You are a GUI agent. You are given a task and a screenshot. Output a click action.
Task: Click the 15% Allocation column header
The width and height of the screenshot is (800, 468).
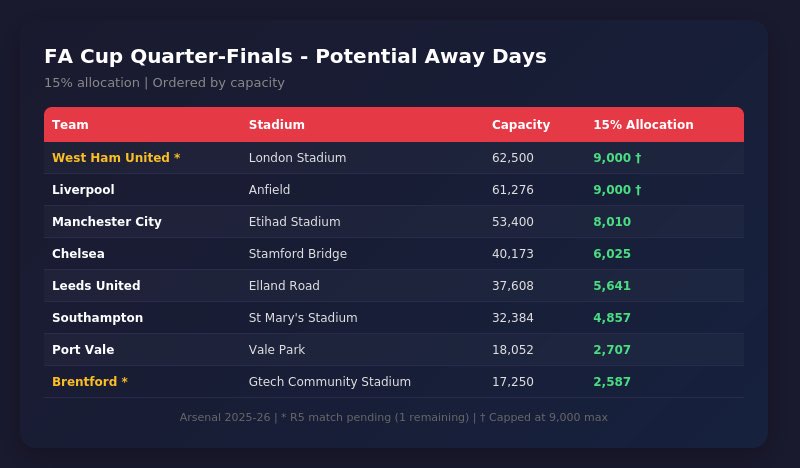click(x=643, y=125)
